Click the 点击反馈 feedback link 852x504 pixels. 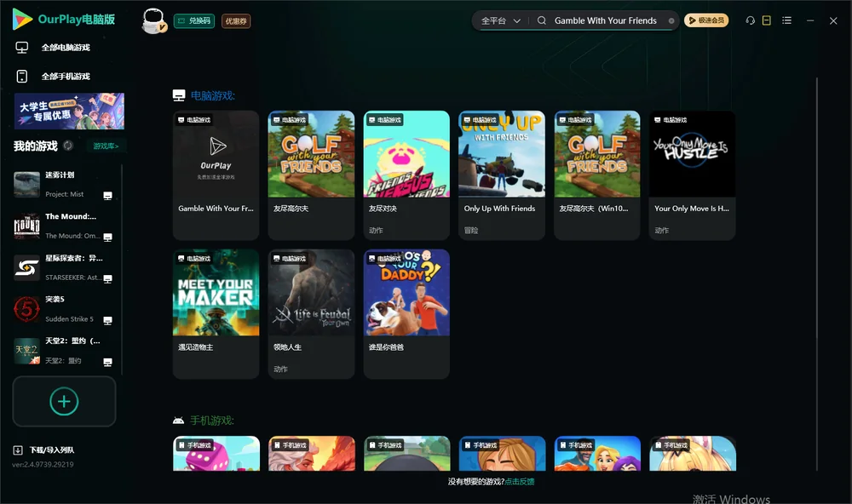[x=520, y=482]
